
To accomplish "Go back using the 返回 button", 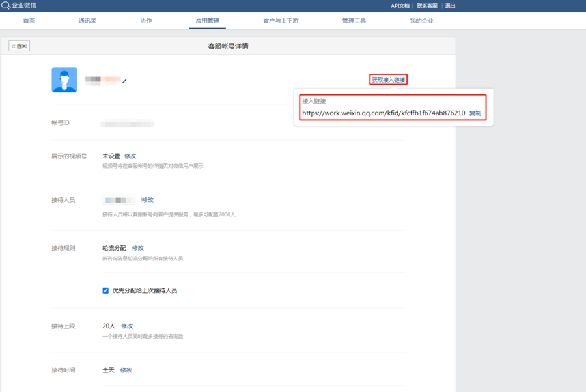I will pyautogui.click(x=19, y=46).
